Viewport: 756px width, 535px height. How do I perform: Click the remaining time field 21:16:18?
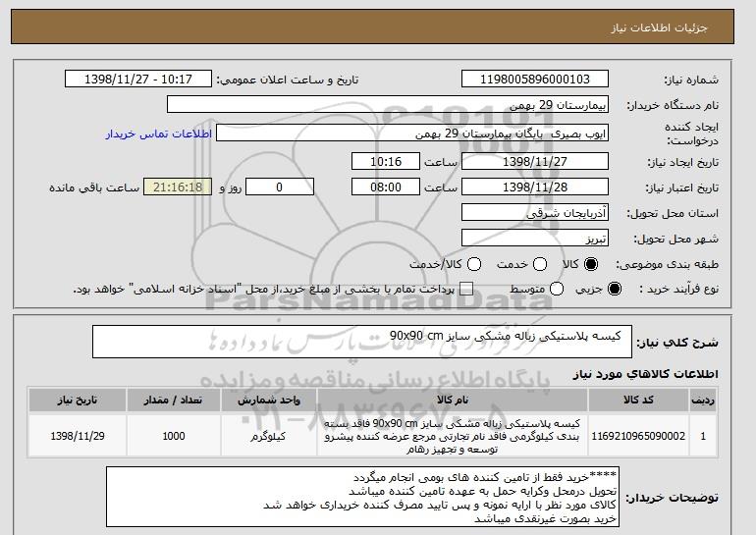click(x=178, y=187)
